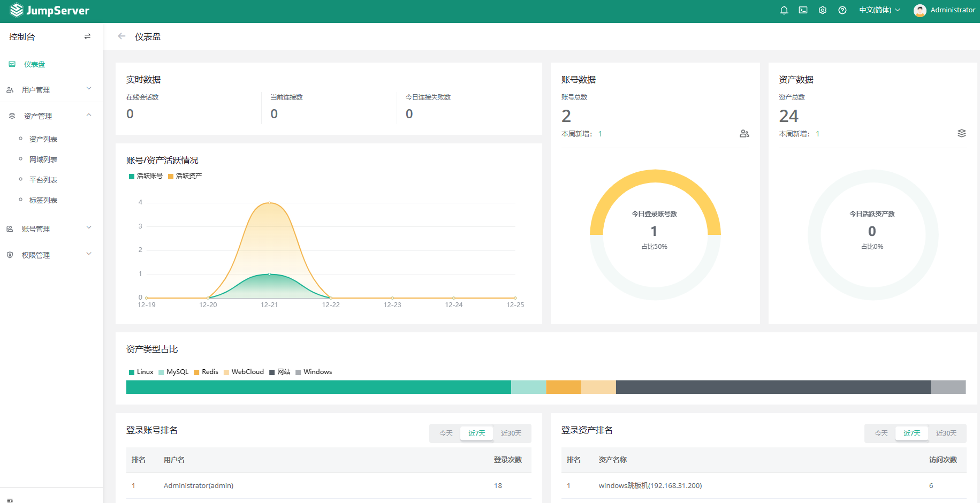
Task: Open the 中文(简体) language dropdown
Action: pos(879,10)
